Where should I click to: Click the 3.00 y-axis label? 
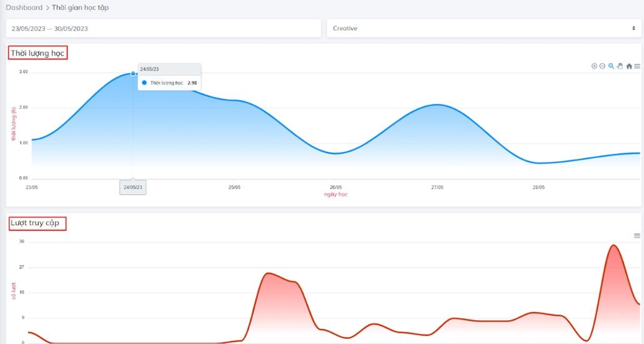coord(23,72)
